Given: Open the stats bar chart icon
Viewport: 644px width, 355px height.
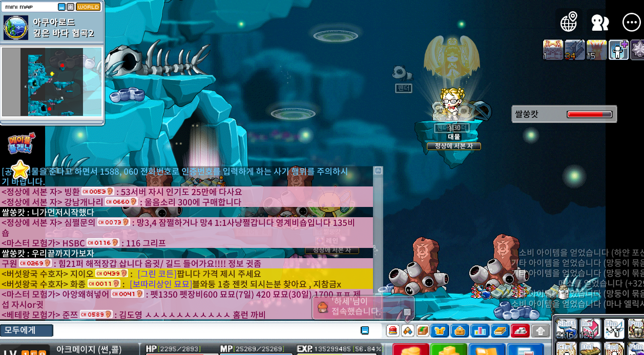Looking at the screenshot, I should point(480,330).
